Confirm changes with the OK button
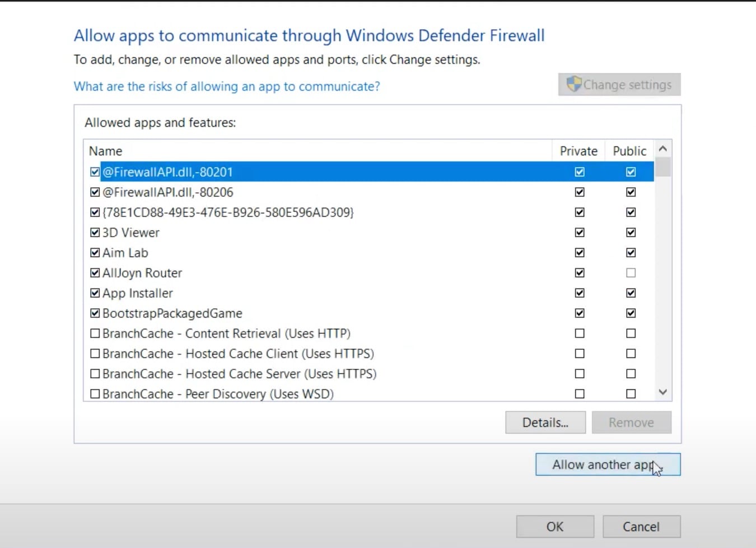The height and width of the screenshot is (548, 756). pyautogui.click(x=554, y=526)
